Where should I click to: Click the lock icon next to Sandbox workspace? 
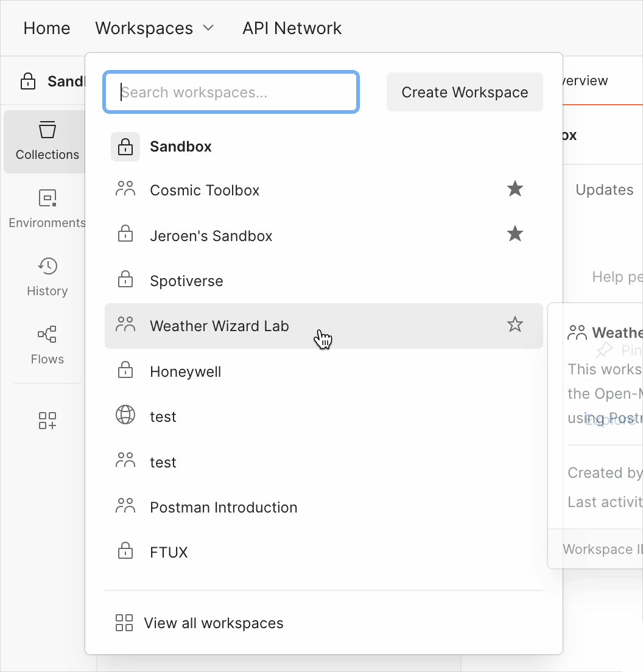(x=125, y=147)
